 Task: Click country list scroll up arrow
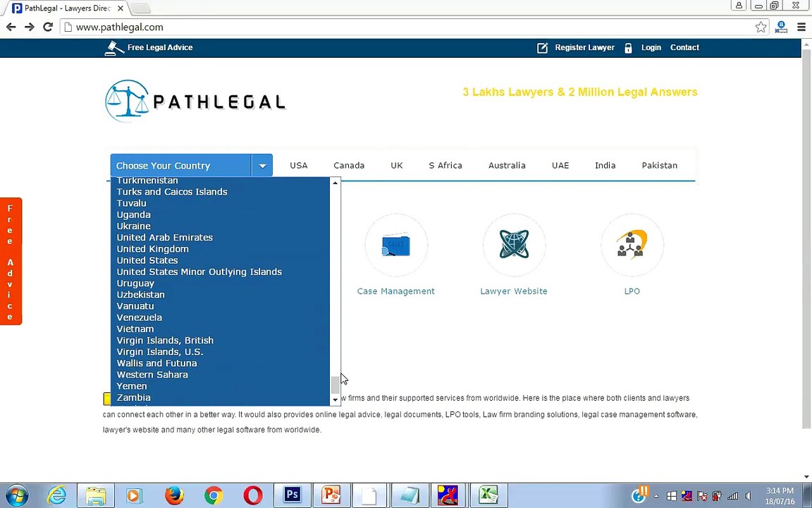coord(335,183)
